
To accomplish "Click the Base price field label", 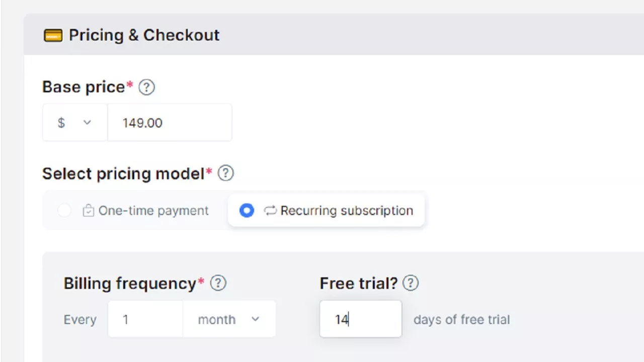I will click(84, 87).
